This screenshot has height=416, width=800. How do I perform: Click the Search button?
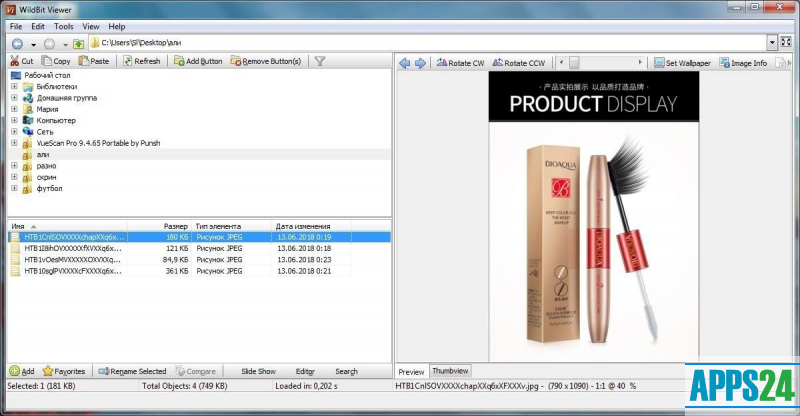tap(346, 371)
